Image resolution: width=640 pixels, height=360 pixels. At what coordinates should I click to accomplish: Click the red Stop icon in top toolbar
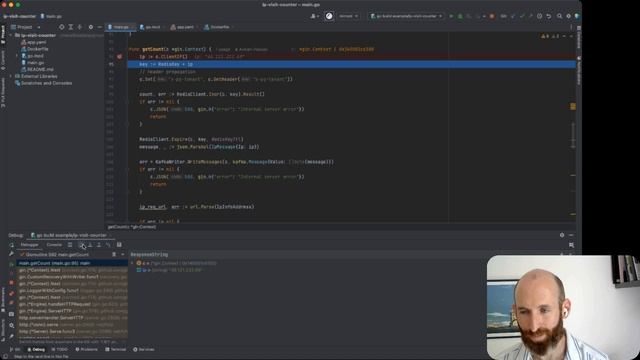click(x=492, y=16)
